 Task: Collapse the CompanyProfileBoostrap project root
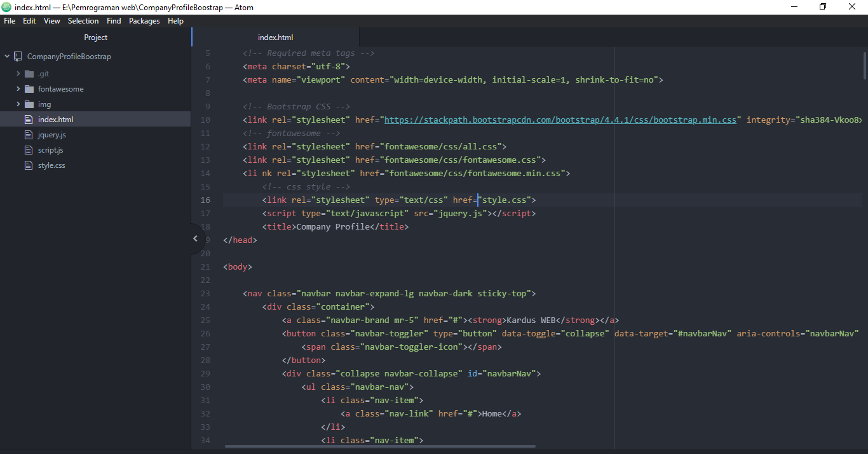[6, 56]
